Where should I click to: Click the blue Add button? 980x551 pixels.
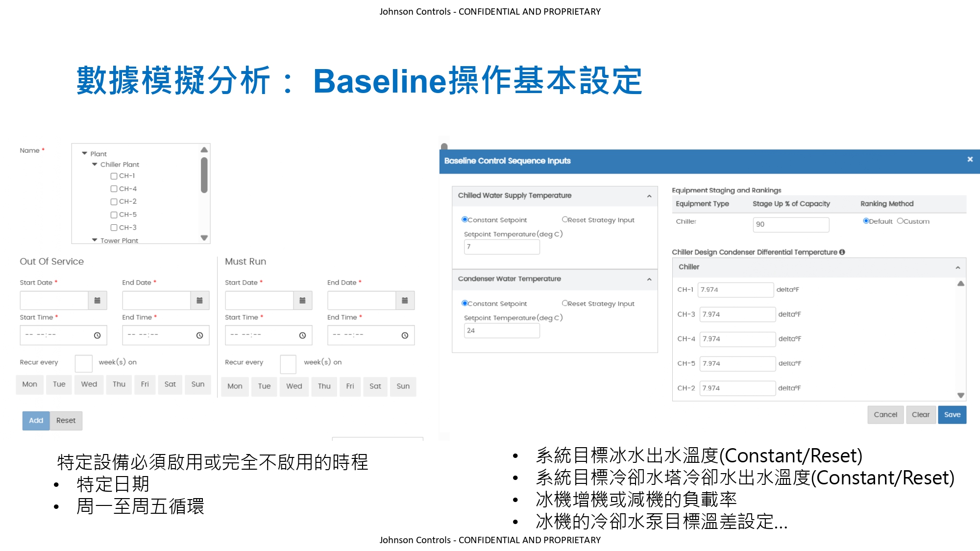pos(36,421)
